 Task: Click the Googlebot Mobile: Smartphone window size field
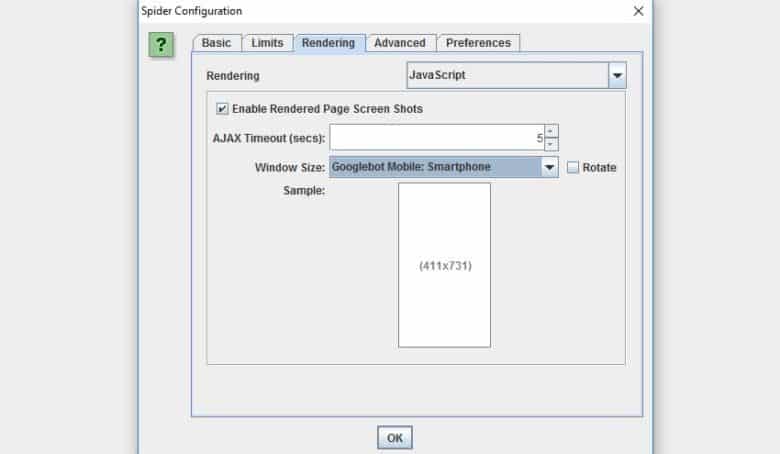(x=435, y=167)
